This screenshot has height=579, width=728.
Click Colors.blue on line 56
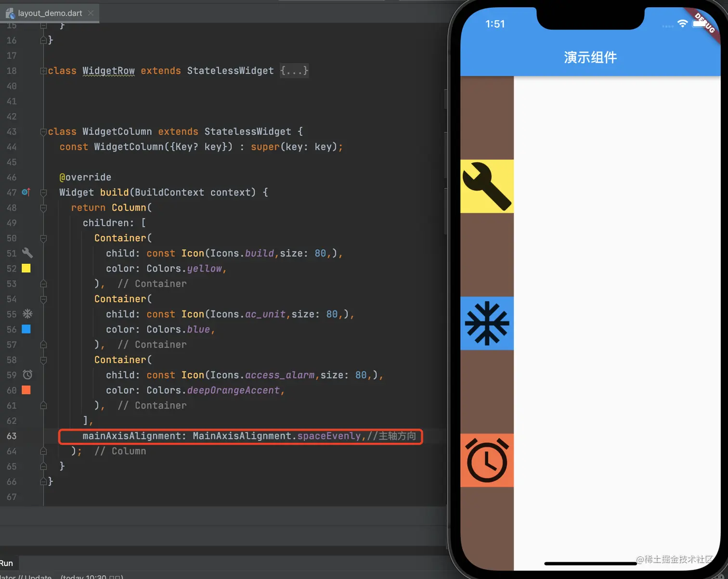point(178,329)
